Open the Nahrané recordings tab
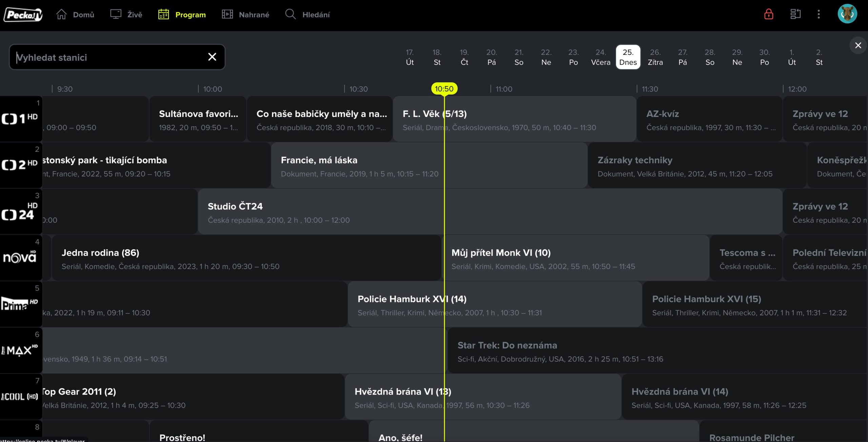 coord(245,15)
